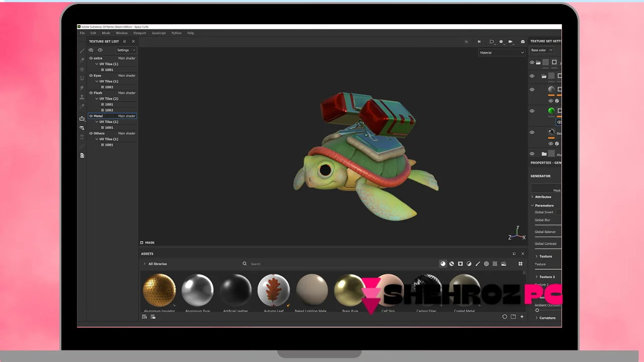The height and width of the screenshot is (362, 644).
Task: Open the perspective view mode icon
Action: click(492, 42)
